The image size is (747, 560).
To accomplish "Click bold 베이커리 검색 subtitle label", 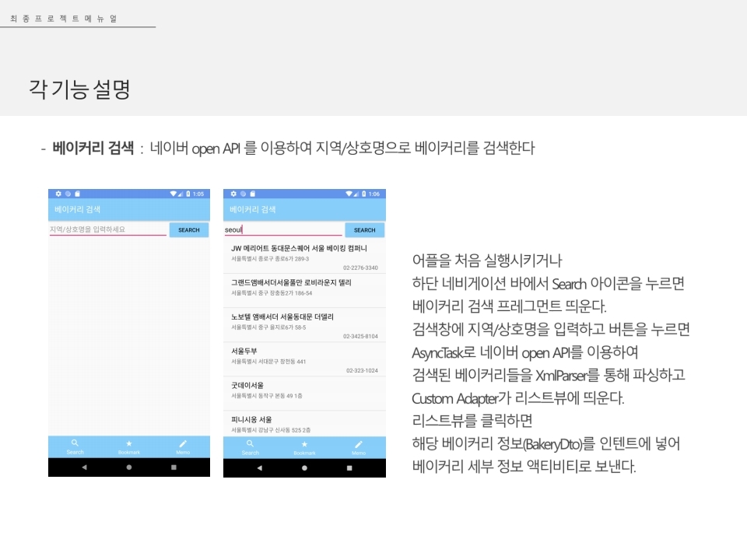I will point(93,148).
